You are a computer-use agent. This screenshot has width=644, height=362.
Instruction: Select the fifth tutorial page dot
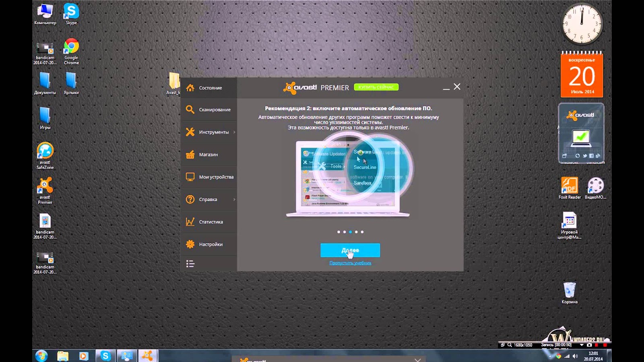pos(362,232)
